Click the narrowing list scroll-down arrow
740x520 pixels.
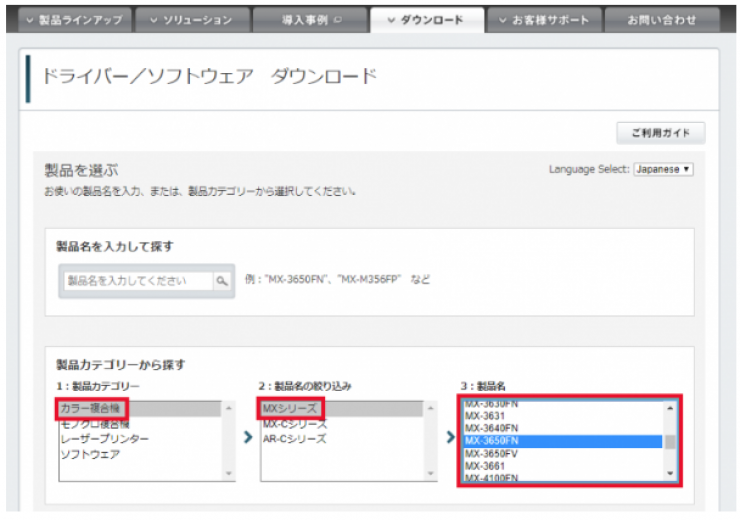point(430,473)
